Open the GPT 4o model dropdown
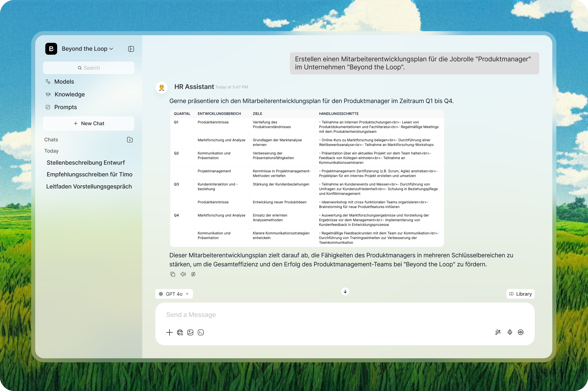The height and width of the screenshot is (391, 588). pyautogui.click(x=174, y=294)
